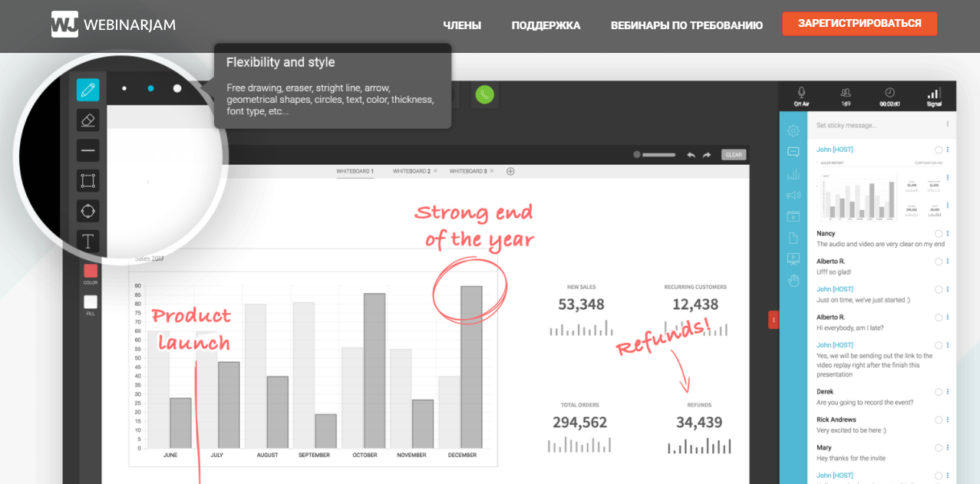Toggle circle beside Alberto's "Hi everybody" message
This screenshot has height=484, width=980.
click(x=939, y=318)
